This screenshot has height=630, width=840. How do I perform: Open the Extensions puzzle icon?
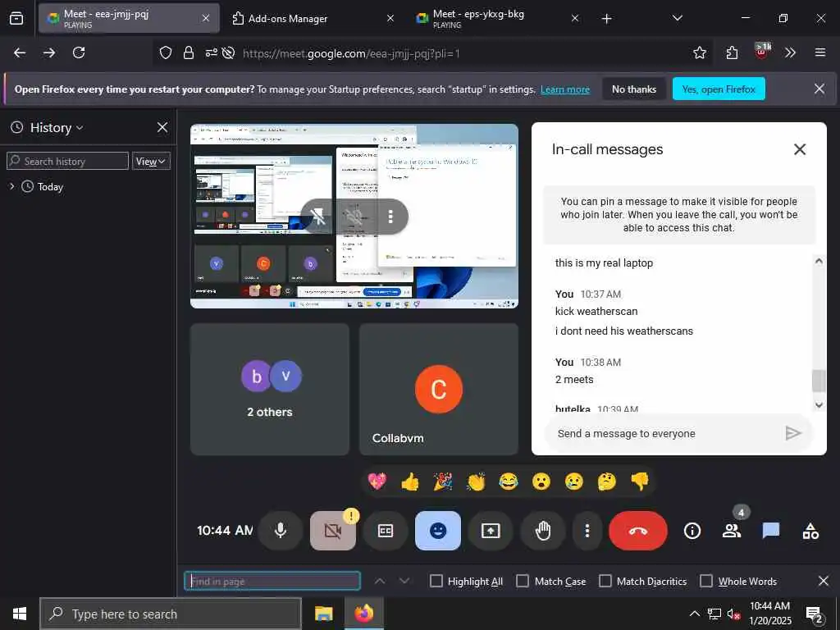coord(732,52)
